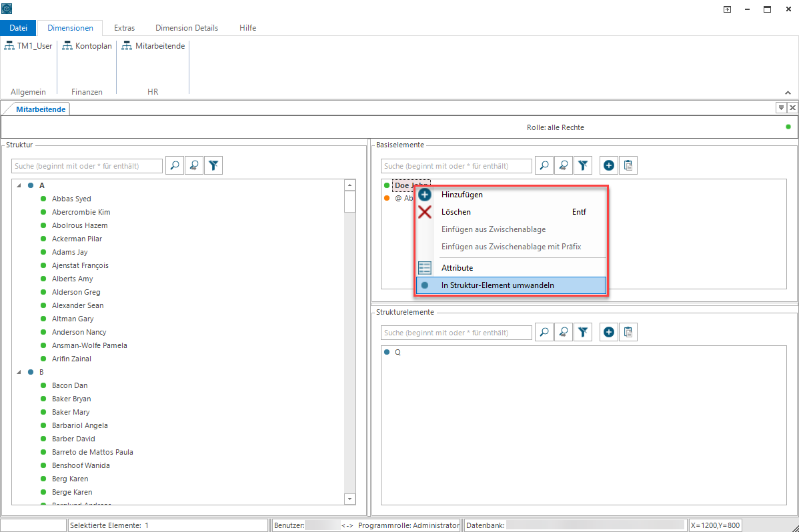Click the Struktur scrollbar up arrow
Viewport: 799px width, 532px height.
pyautogui.click(x=349, y=185)
